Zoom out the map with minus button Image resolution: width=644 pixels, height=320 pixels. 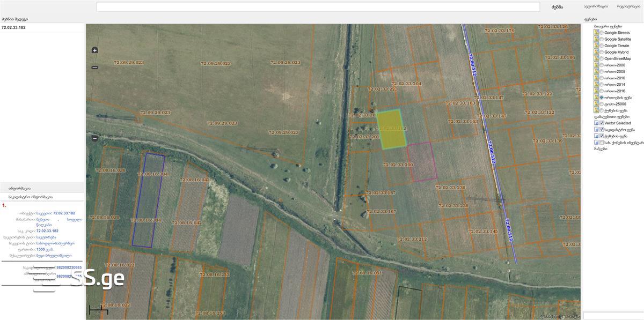(x=95, y=68)
